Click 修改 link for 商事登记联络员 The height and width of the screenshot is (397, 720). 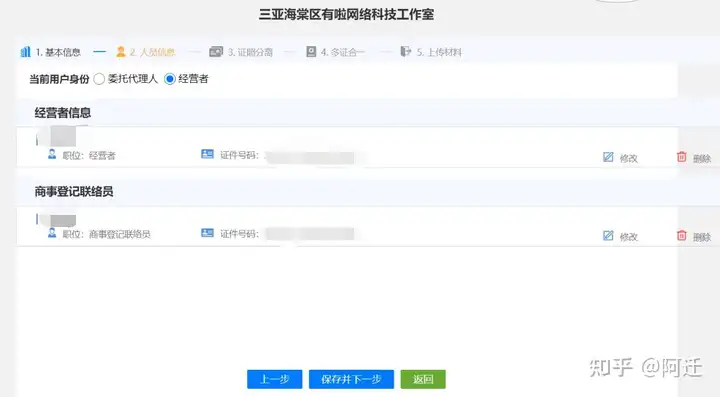point(629,237)
